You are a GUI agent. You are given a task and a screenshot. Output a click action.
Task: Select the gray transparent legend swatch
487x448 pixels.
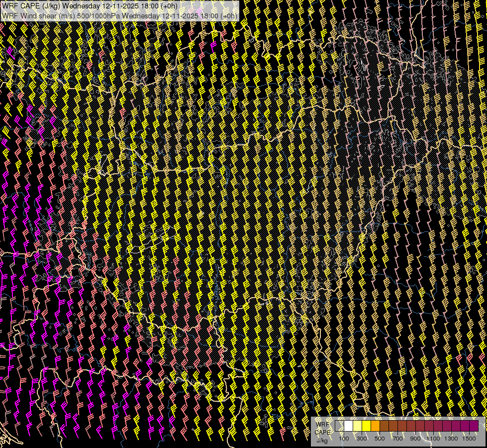tap(339, 426)
